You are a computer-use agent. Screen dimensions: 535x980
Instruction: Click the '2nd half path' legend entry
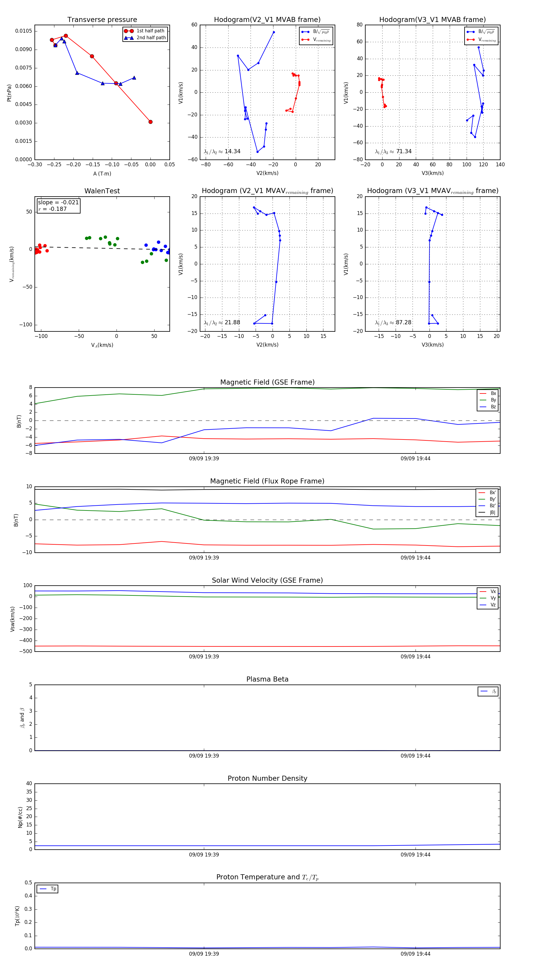click(145, 38)
